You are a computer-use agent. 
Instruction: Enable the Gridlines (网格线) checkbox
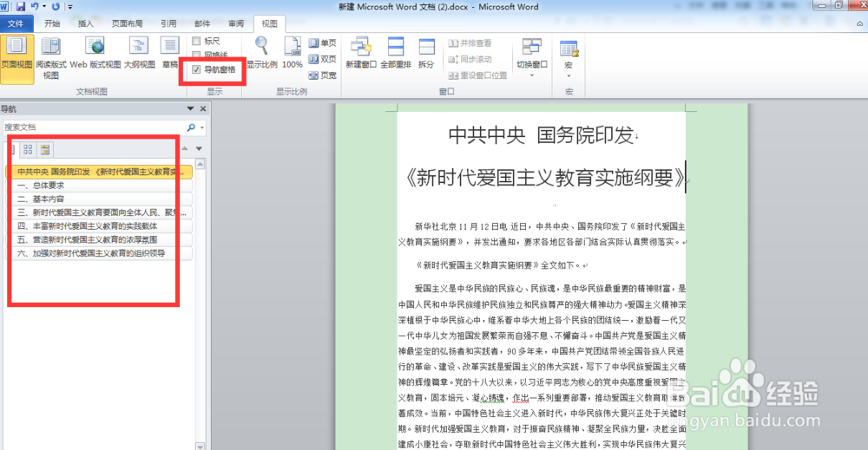[196, 55]
